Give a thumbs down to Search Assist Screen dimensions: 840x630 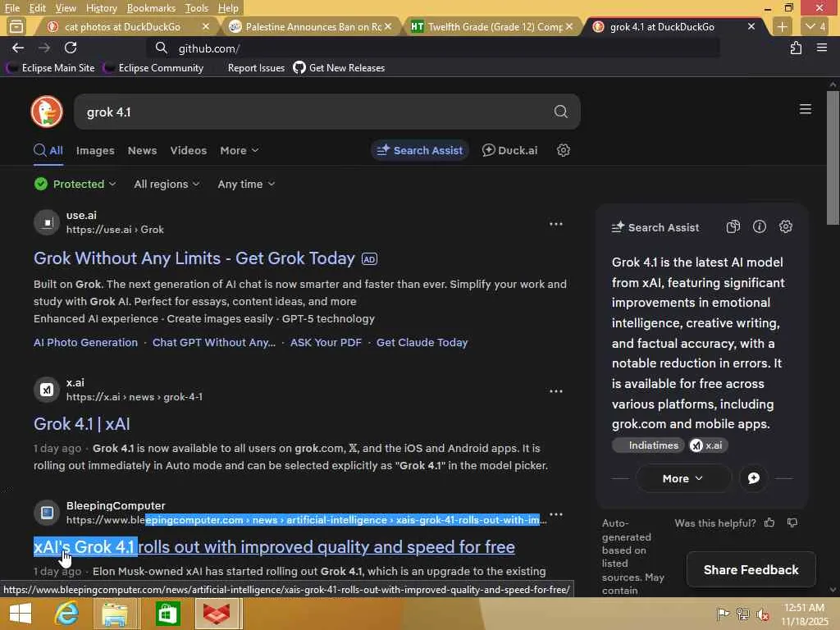(792, 523)
